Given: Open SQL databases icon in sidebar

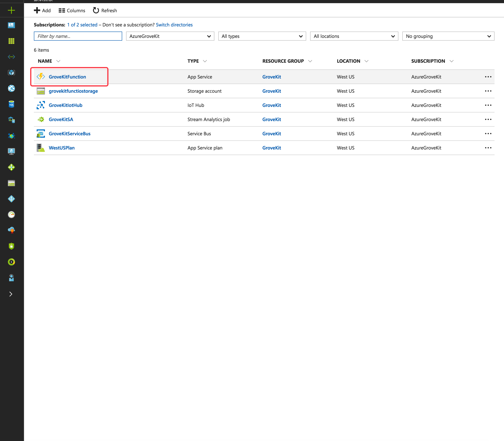Looking at the screenshot, I should coord(11,104).
